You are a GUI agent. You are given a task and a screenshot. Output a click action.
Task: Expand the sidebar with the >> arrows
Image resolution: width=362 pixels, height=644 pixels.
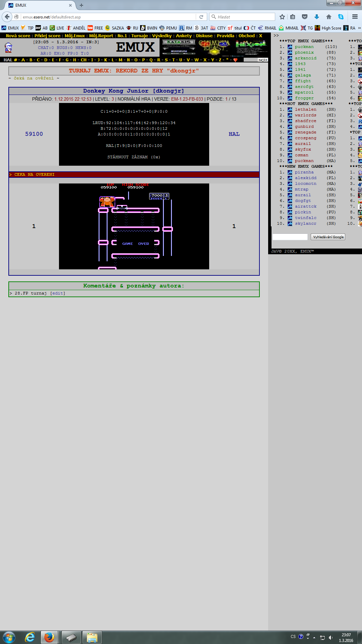[x=276, y=35]
